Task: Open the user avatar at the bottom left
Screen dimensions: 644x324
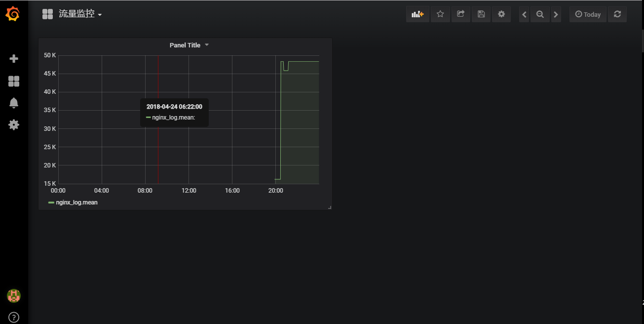Action: (x=13, y=296)
